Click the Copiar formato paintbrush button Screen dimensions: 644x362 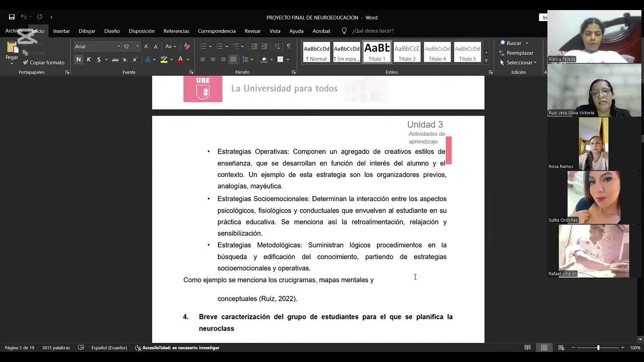point(43,62)
